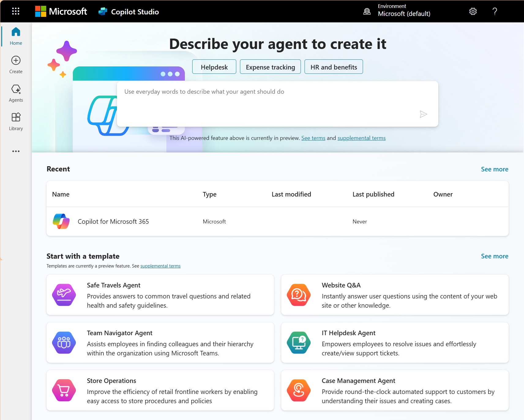Screen dimensions: 524x420
Task: Open the Copilot for Microsoft 365 agent
Action: point(113,221)
